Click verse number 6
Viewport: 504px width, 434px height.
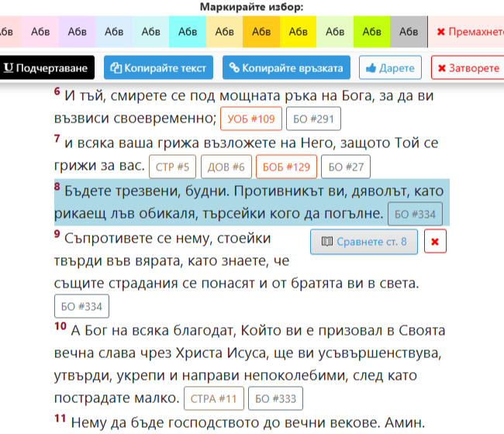tap(57, 91)
